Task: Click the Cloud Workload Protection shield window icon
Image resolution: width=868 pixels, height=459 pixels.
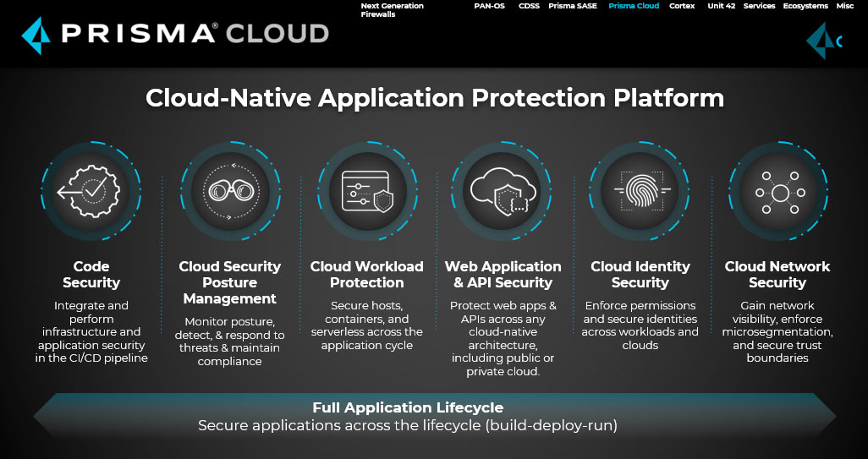Action: point(367,191)
